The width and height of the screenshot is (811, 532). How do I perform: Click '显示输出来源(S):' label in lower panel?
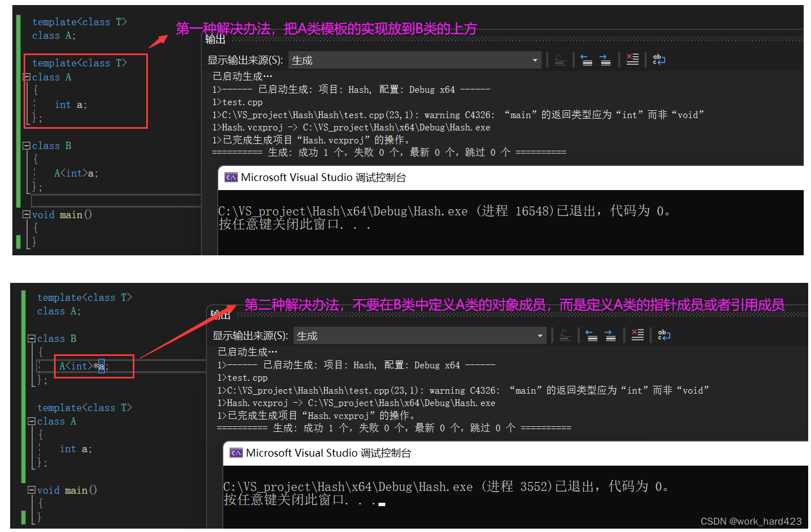coord(250,336)
